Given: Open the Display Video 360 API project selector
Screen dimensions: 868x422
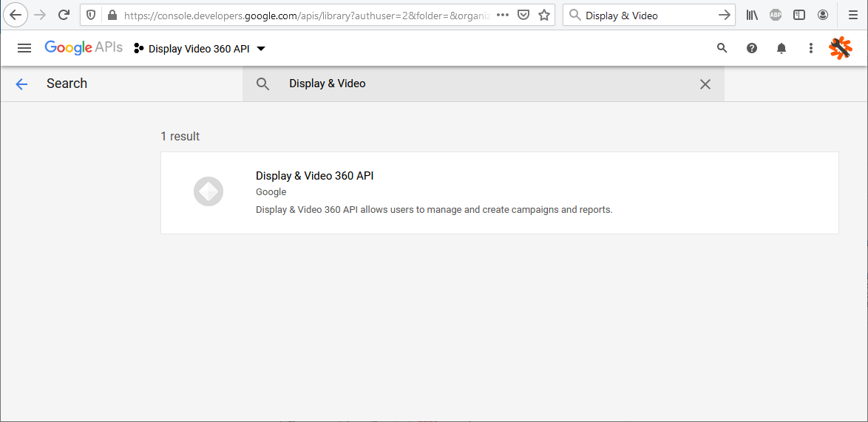Looking at the screenshot, I should tap(200, 49).
